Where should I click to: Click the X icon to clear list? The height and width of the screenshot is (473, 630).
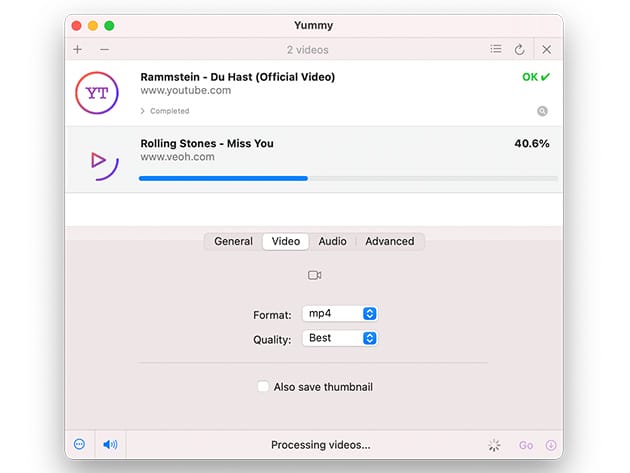click(546, 49)
